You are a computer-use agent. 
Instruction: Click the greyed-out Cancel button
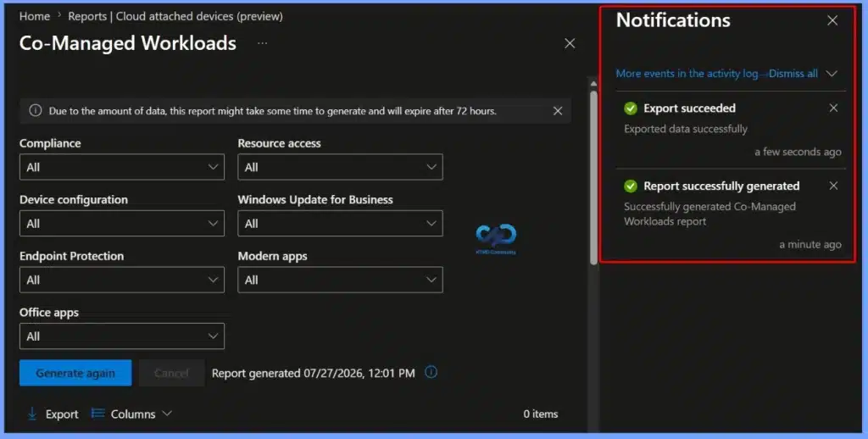pyautogui.click(x=171, y=373)
